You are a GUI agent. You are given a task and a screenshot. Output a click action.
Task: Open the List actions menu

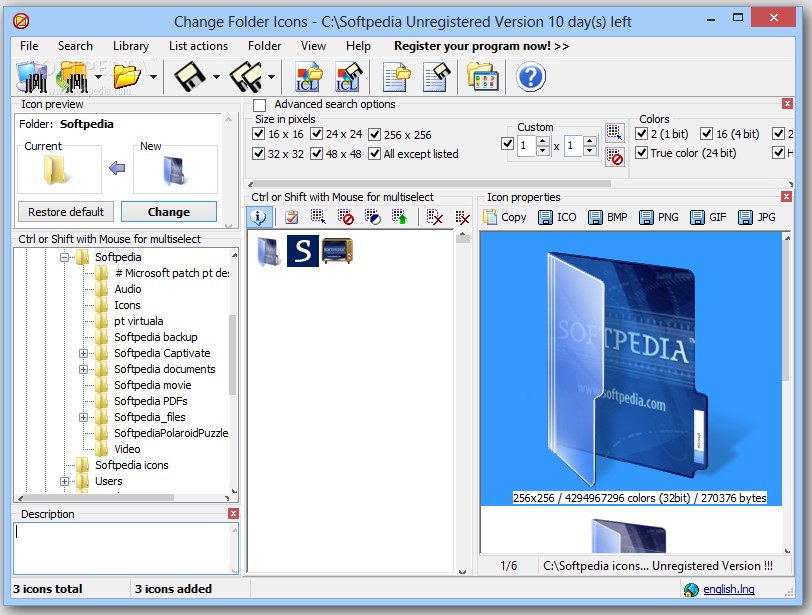coord(198,46)
